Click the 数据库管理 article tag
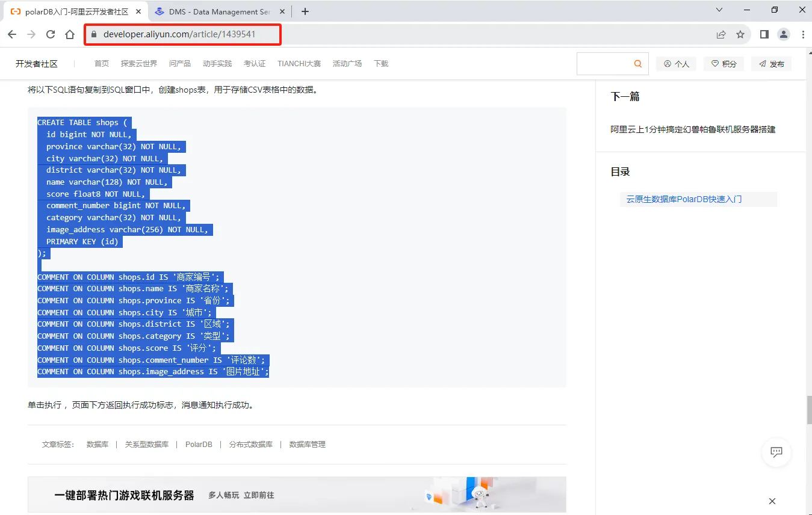812x515 pixels. 308,445
